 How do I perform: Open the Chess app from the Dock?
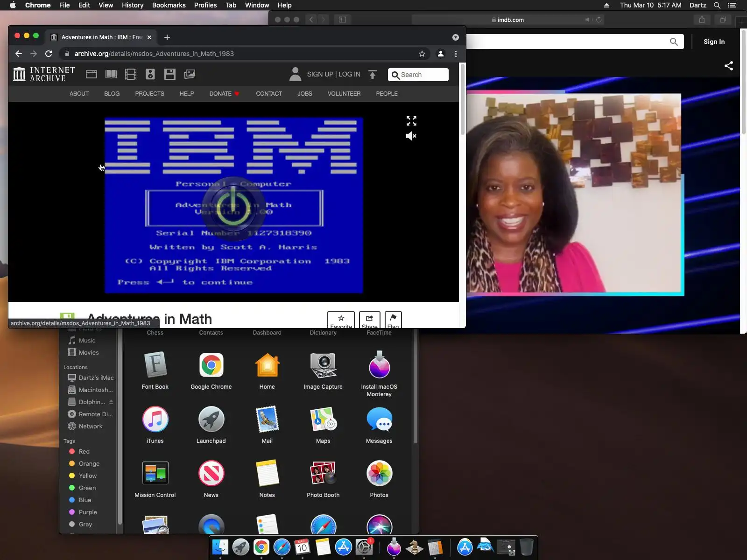coord(415,547)
